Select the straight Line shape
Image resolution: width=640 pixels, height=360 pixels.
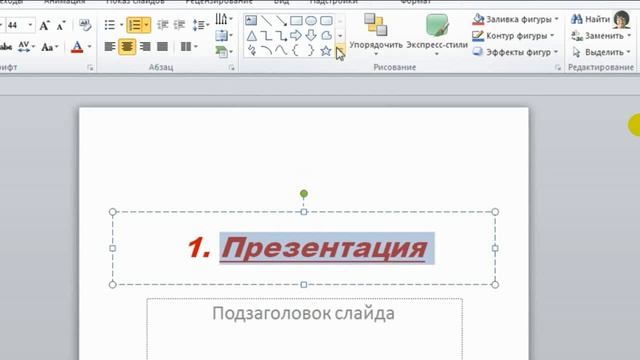(266, 20)
